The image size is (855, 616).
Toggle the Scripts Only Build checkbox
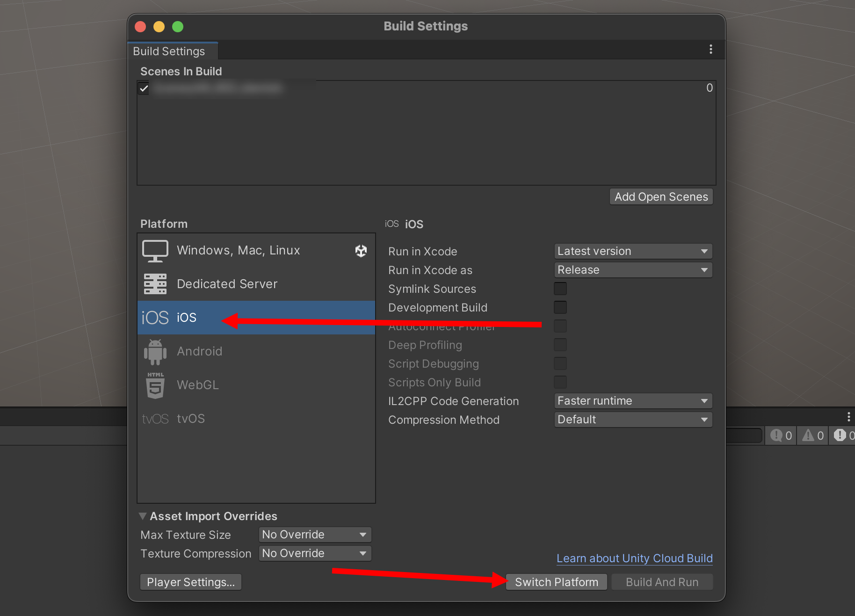pos(560,382)
